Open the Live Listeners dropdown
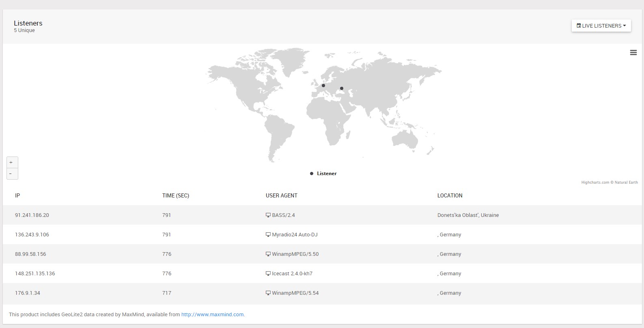 [x=601, y=26]
